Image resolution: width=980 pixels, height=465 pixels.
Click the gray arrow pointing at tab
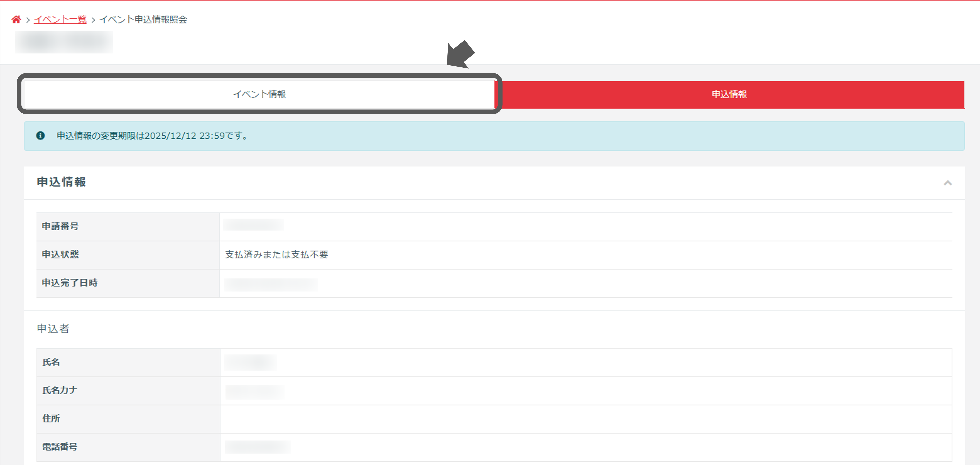click(460, 54)
